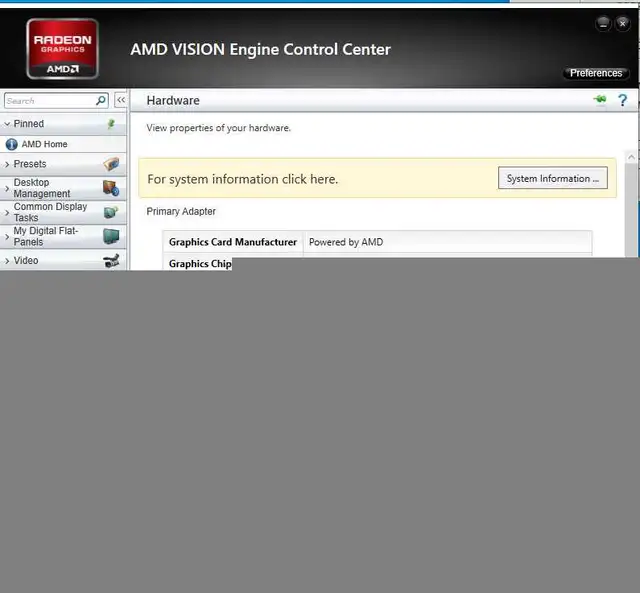
Task: Open AMD Home page
Action: coord(44,144)
